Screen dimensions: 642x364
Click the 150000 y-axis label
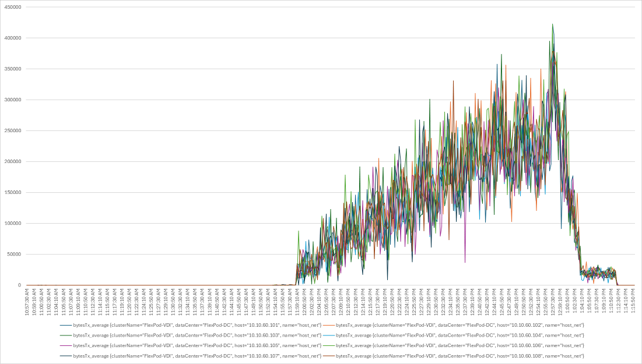point(12,193)
